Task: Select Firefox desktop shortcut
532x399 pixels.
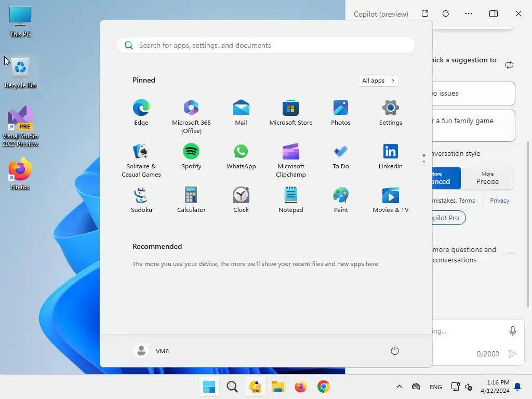Action: point(20,174)
